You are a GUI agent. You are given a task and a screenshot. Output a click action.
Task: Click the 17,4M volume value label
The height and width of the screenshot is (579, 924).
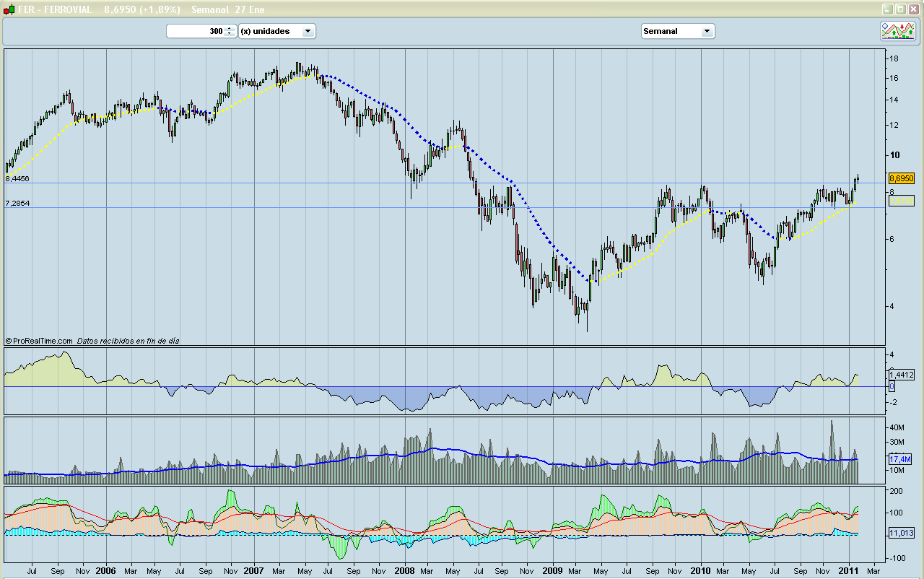pyautogui.click(x=899, y=459)
